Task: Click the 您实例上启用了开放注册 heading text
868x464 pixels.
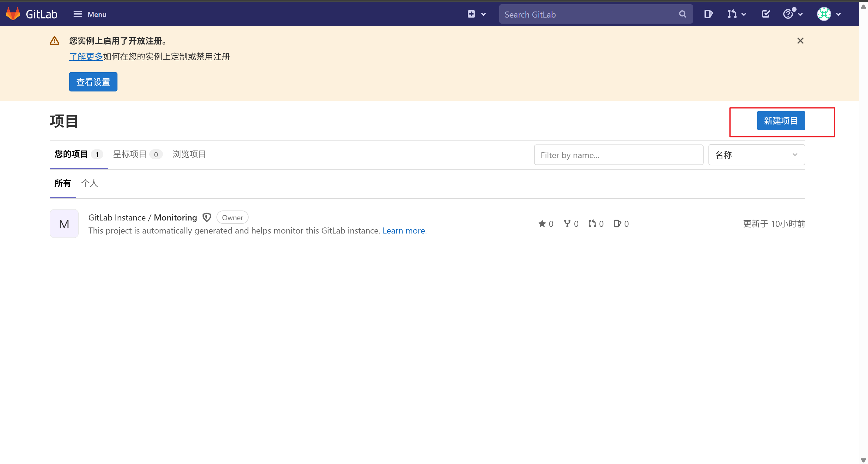Action: (118, 41)
